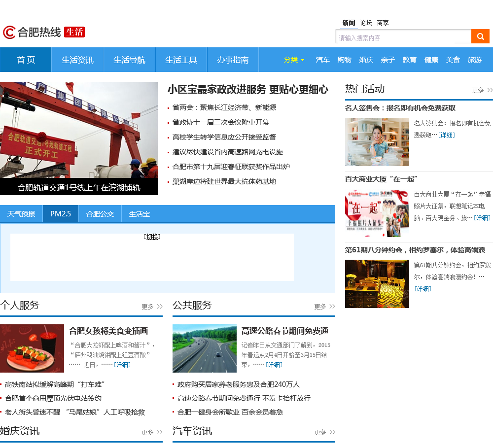Open 合肥女孩将美食变插画 article title

(x=108, y=331)
